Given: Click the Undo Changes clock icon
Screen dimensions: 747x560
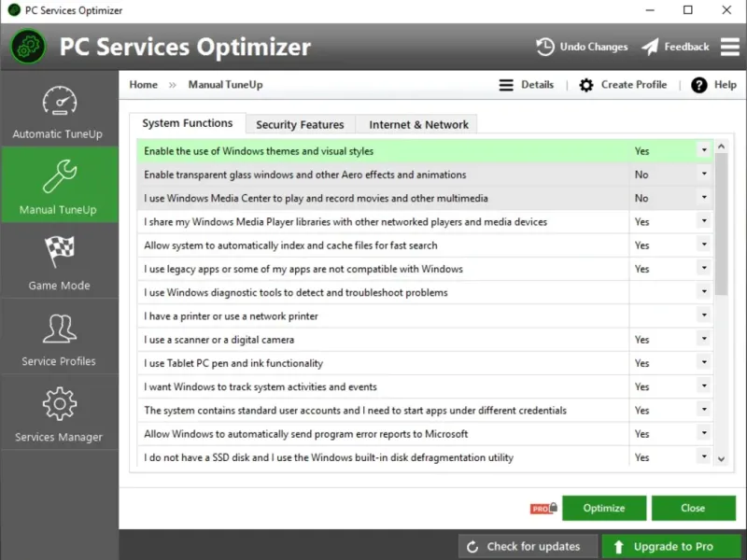Looking at the screenshot, I should pyautogui.click(x=545, y=47).
